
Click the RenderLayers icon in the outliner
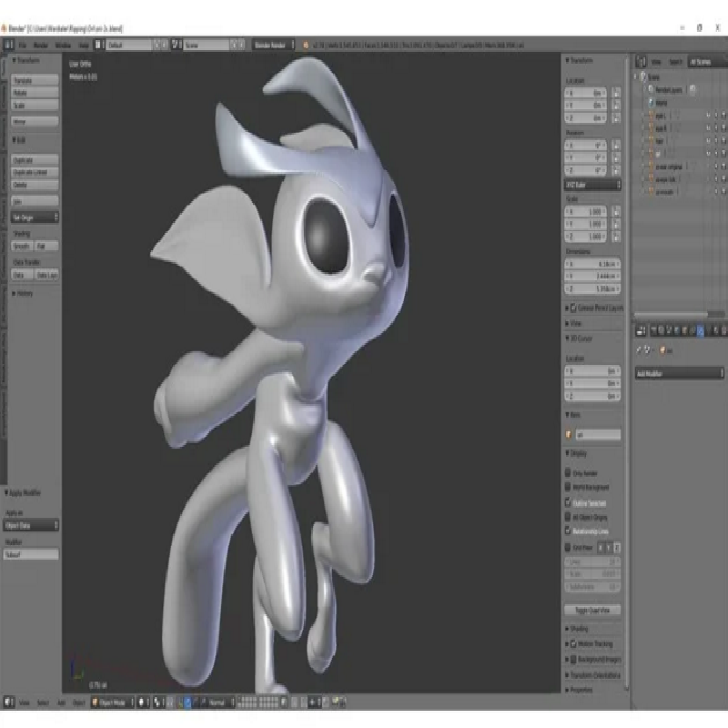coord(651,89)
